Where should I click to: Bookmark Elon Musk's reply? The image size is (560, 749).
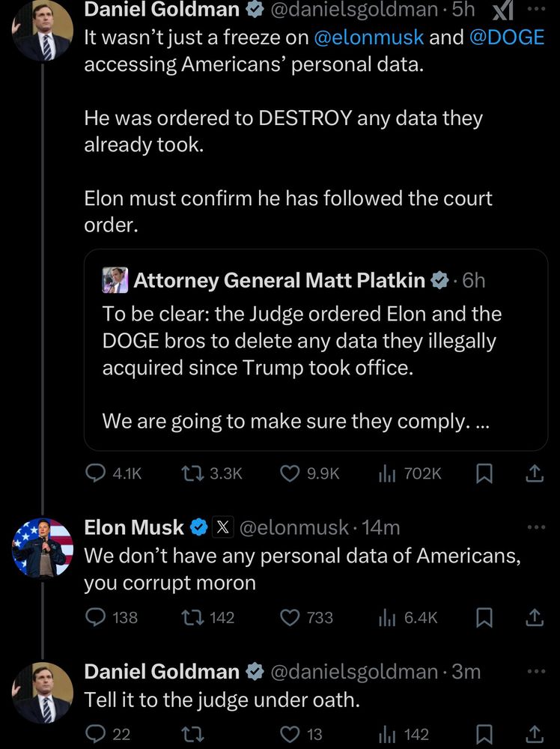pos(485,617)
